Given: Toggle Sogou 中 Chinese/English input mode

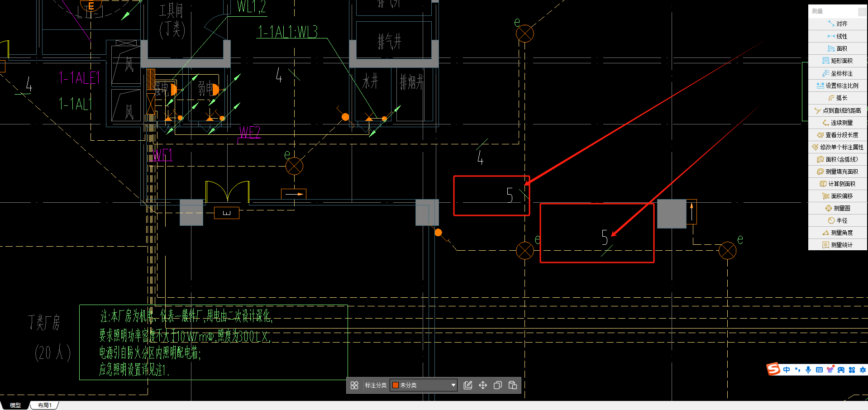Looking at the screenshot, I should pos(787,370).
